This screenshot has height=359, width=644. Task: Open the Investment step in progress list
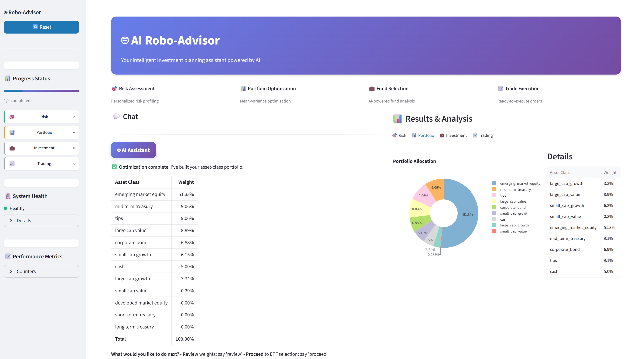point(44,148)
